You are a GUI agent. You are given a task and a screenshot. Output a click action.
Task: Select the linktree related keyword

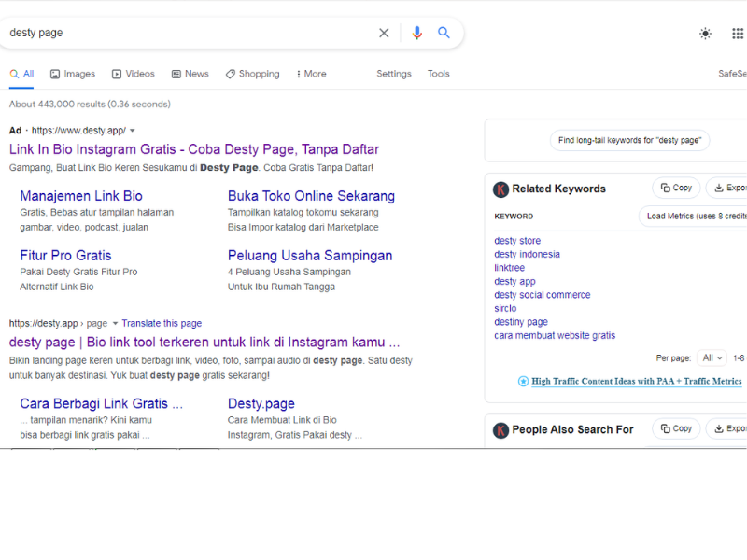click(x=509, y=268)
